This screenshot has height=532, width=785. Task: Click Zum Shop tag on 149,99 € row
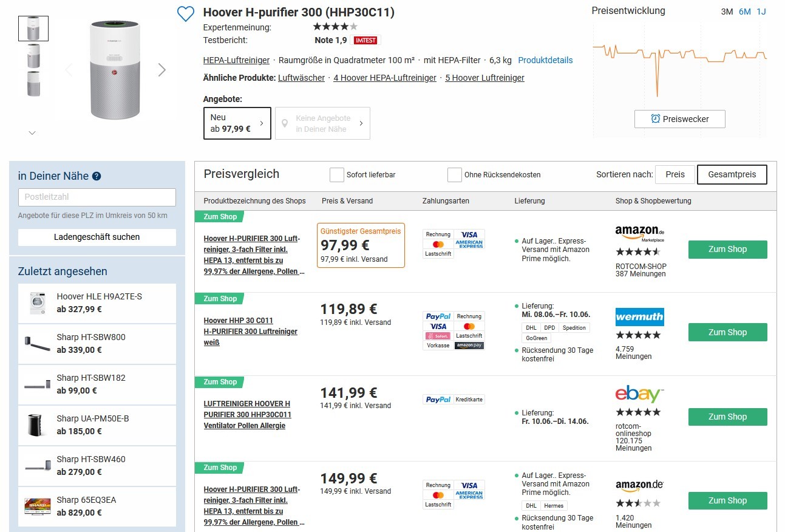pos(219,468)
